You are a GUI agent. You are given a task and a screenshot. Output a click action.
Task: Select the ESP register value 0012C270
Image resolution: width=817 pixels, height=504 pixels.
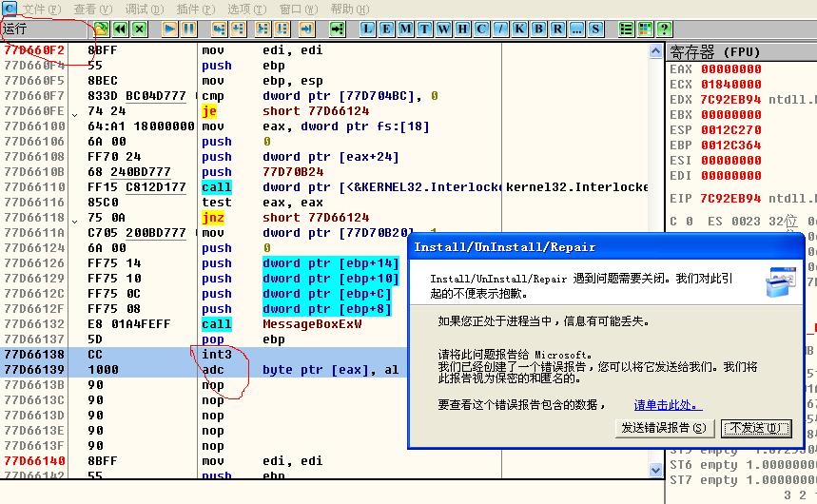[731, 129]
